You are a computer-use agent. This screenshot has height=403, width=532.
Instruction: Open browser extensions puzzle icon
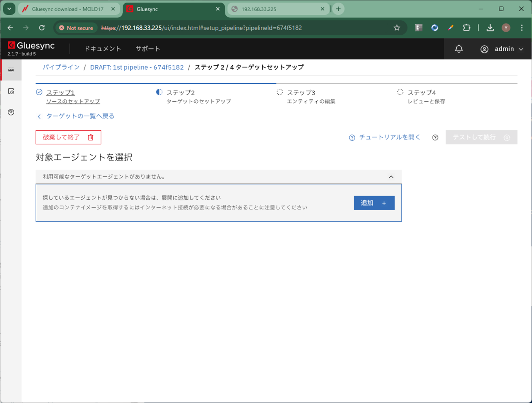pyautogui.click(x=467, y=28)
